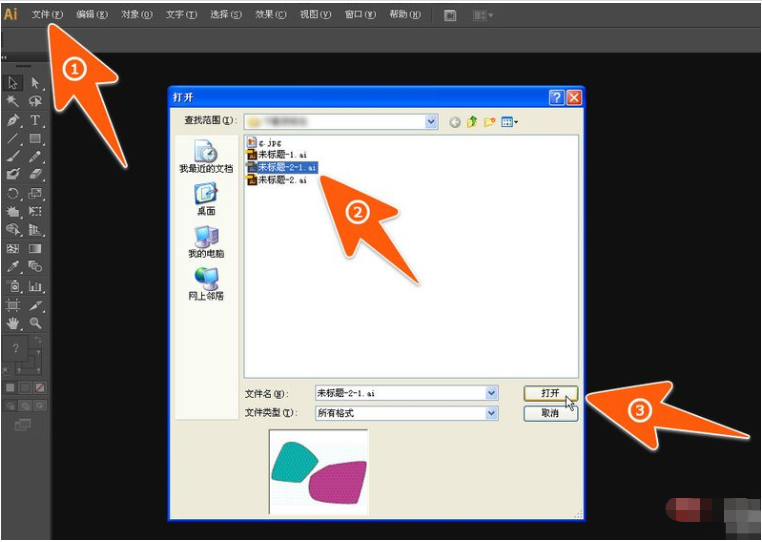This screenshot has width=762, height=542.
Task: Select the Pen tool in toolbox
Action: click(13, 120)
